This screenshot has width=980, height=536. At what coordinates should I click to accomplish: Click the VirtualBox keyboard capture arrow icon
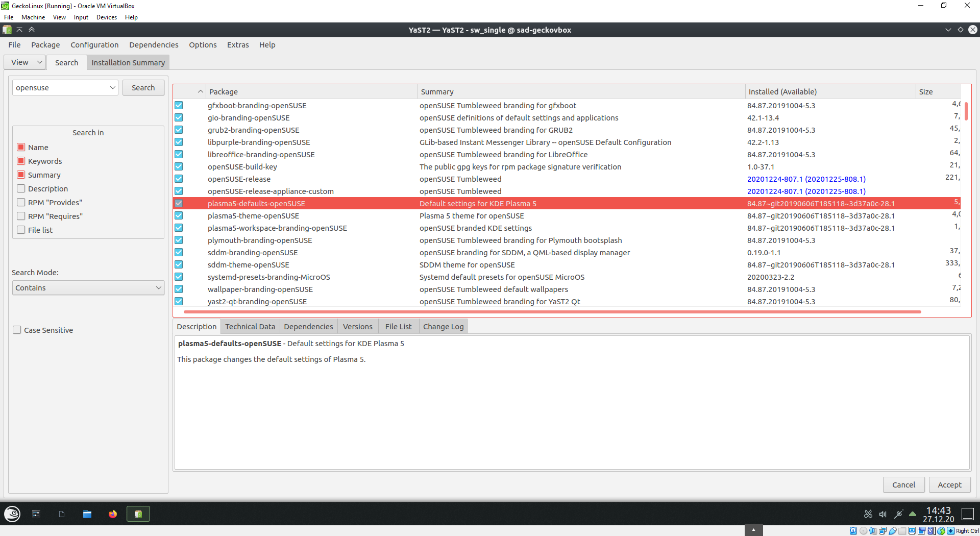(950, 531)
